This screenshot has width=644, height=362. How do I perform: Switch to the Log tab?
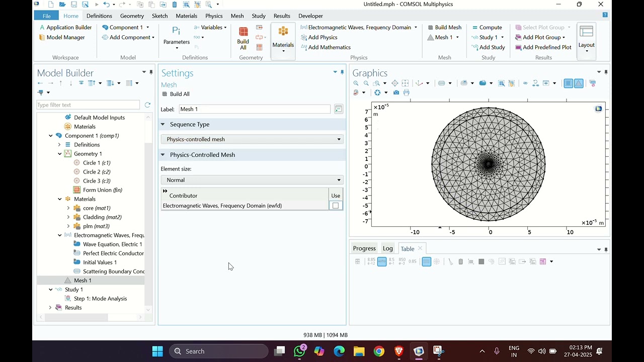pos(387,248)
